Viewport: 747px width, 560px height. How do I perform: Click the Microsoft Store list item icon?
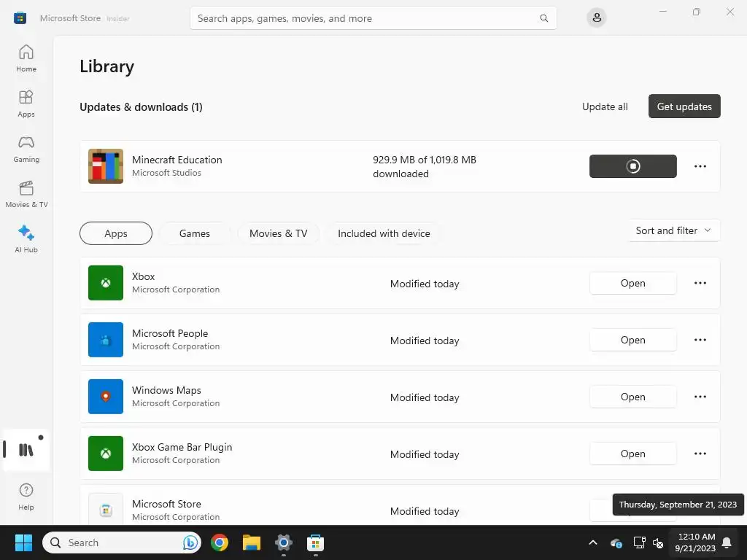(x=106, y=510)
